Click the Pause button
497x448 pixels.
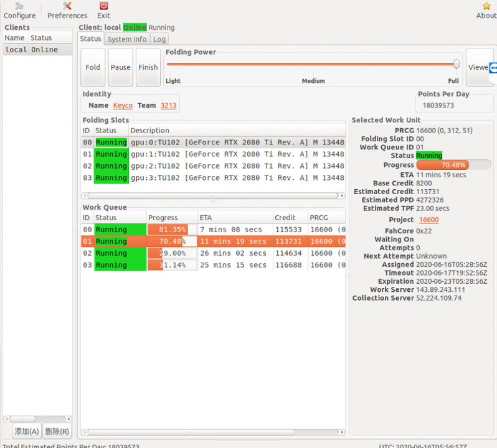click(120, 67)
